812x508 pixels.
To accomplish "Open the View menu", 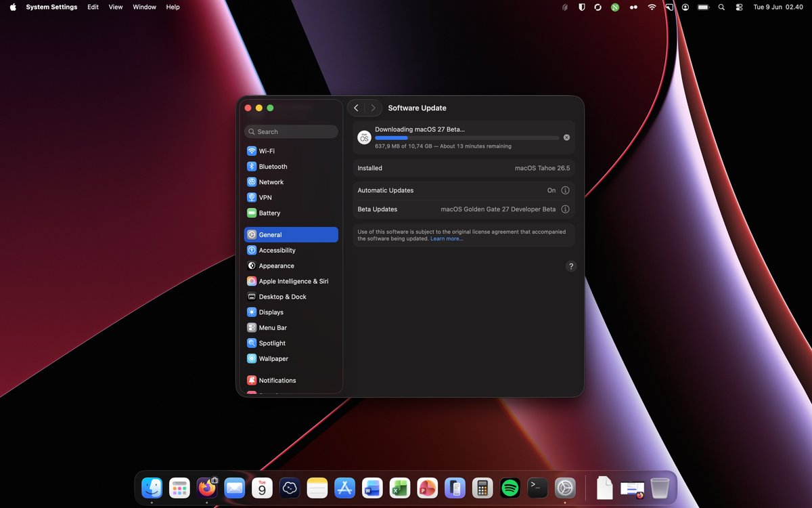I will [116, 7].
